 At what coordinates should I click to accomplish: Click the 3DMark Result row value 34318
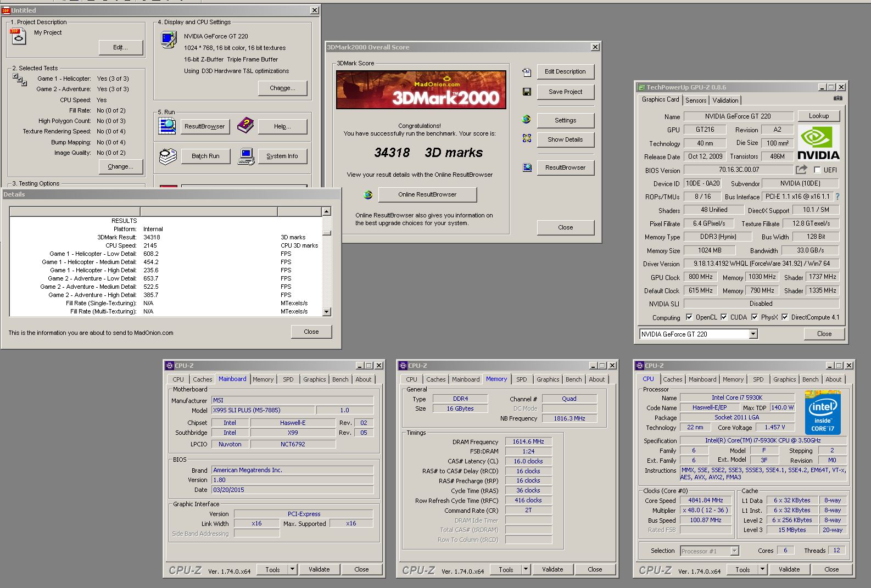[x=152, y=237]
